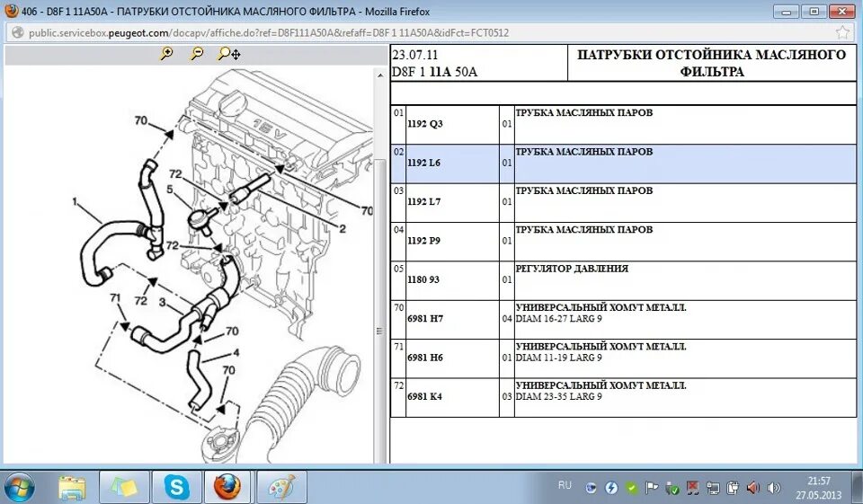This screenshot has width=863, height=504.
Task: Click the Safely Remove Hardware tray icon
Action: tap(672, 488)
